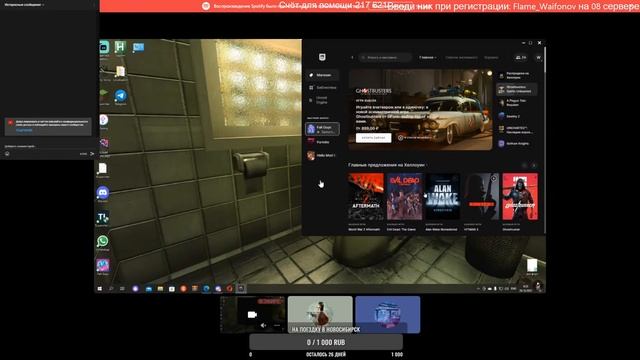640x360 pixels.
Task: Open the Ghostbusters hero banner image
Action: click(x=420, y=110)
